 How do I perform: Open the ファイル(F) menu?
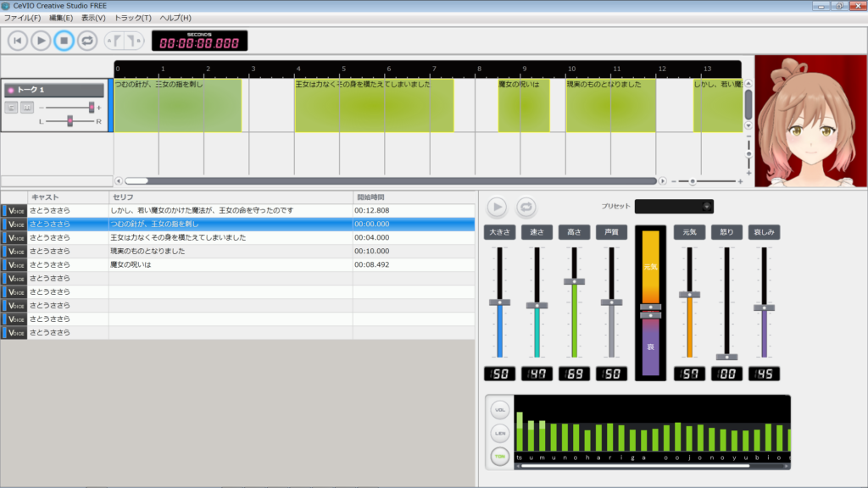pos(22,18)
